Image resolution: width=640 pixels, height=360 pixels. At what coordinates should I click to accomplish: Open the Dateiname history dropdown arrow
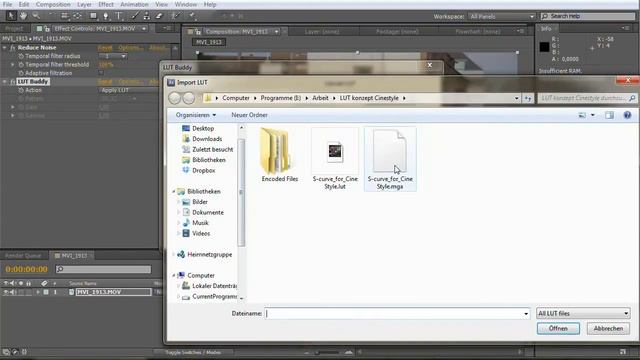[x=526, y=313]
